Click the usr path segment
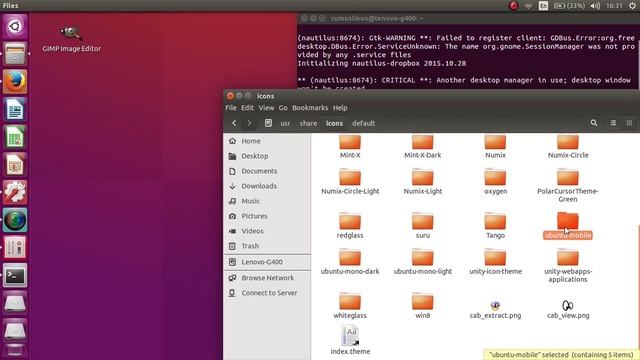Image resolution: width=640 pixels, height=360 pixels. point(285,123)
